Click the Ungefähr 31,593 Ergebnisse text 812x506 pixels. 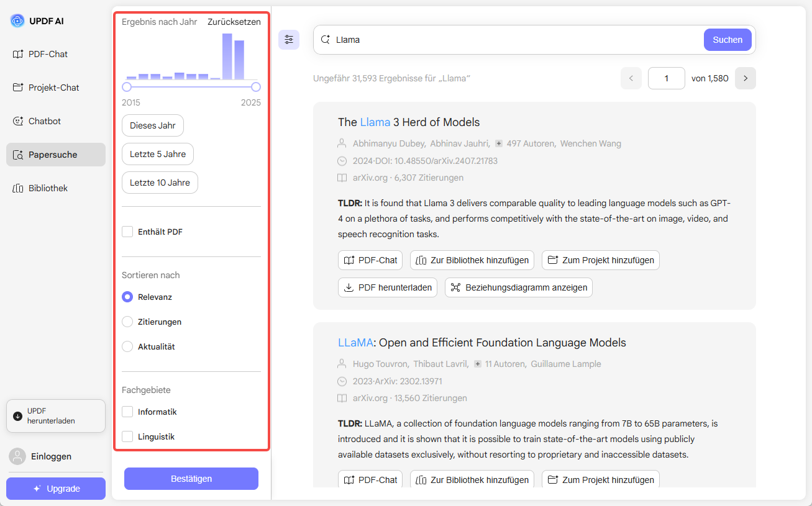click(392, 78)
